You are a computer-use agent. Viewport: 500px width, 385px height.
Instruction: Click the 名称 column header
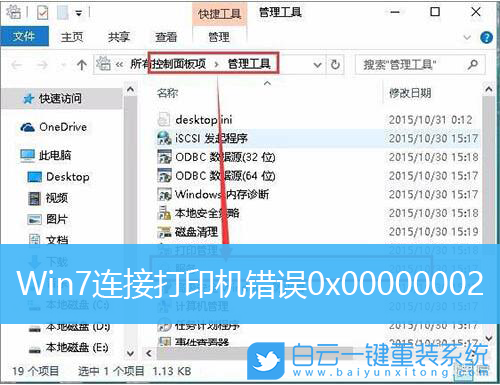click(168, 93)
